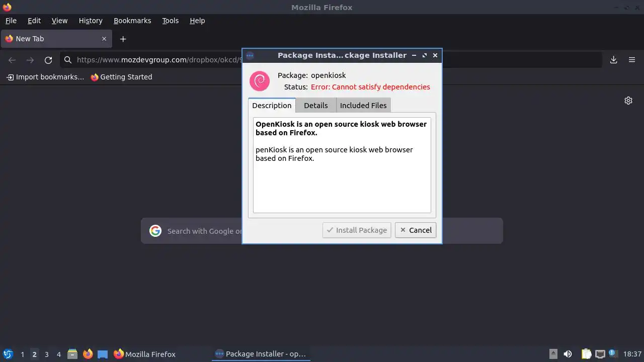Image resolution: width=644 pixels, height=362 pixels.
Task: Open the Firefox hamburger application menu
Action: (632, 60)
